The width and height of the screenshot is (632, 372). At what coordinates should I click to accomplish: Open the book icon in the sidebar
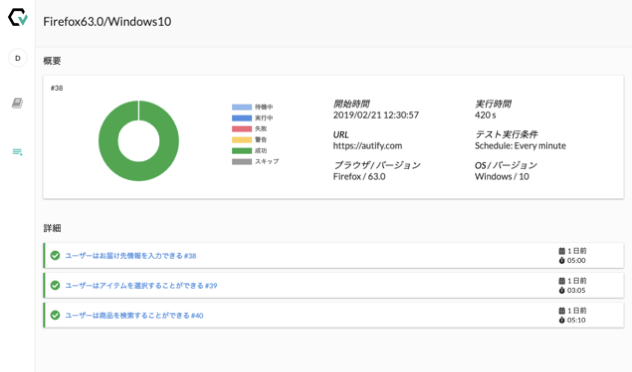17,103
